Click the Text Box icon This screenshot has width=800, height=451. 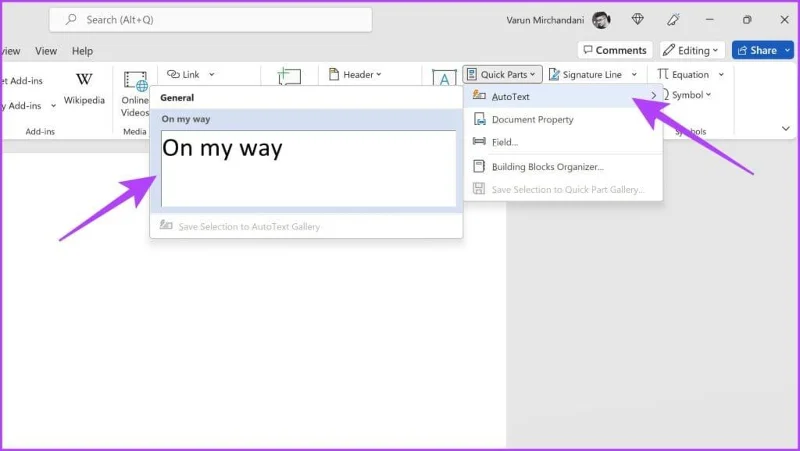tap(444, 78)
